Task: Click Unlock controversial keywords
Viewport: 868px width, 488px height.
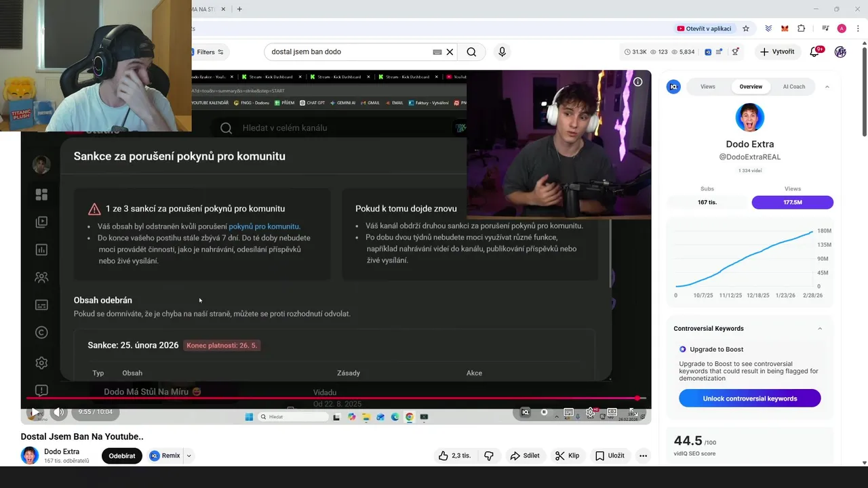Action: [x=750, y=399]
